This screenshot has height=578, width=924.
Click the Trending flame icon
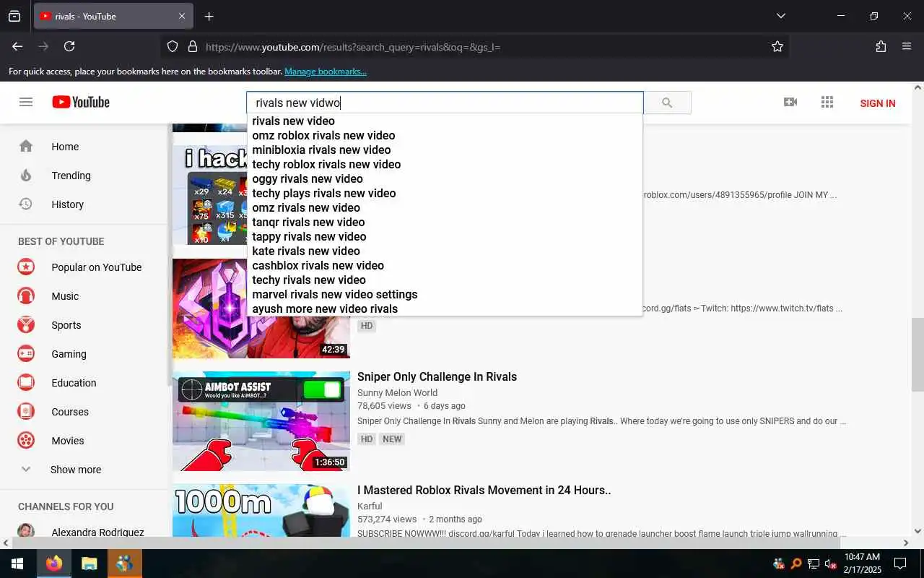[x=26, y=175]
